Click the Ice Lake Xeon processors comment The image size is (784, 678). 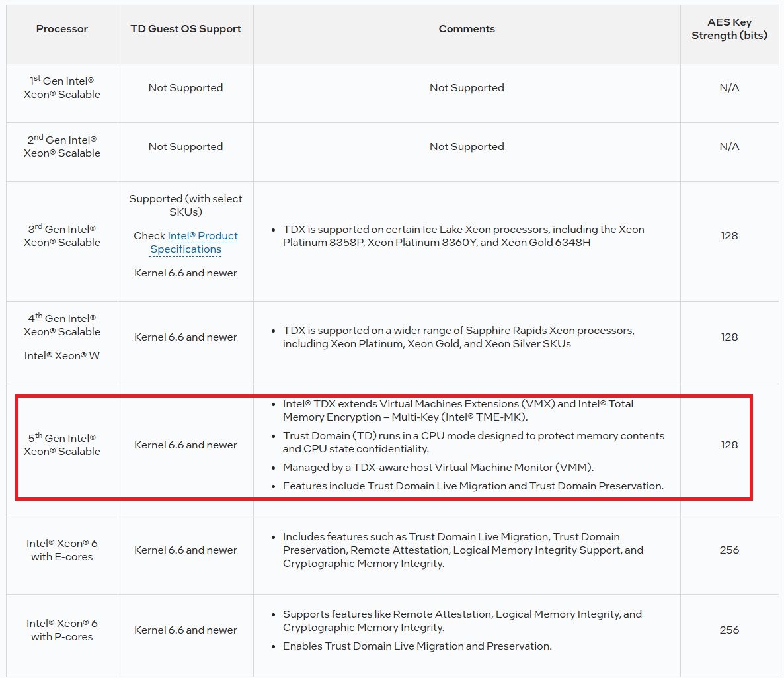pos(463,235)
